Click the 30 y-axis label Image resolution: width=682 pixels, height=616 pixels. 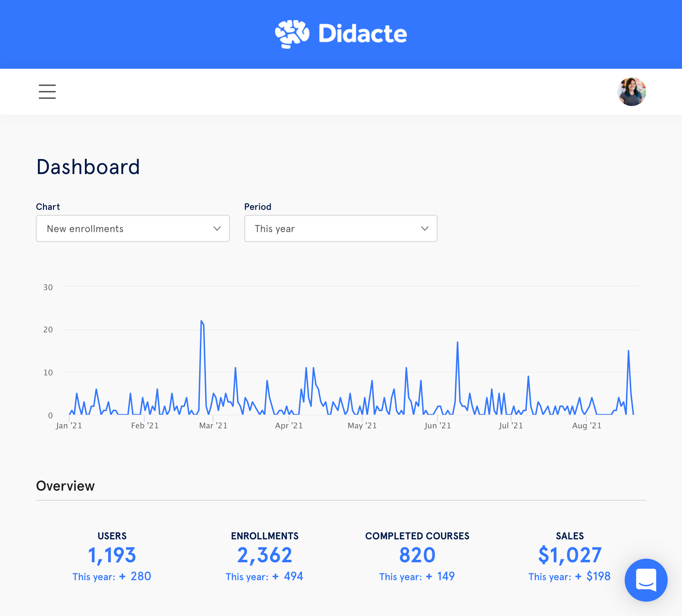click(48, 287)
